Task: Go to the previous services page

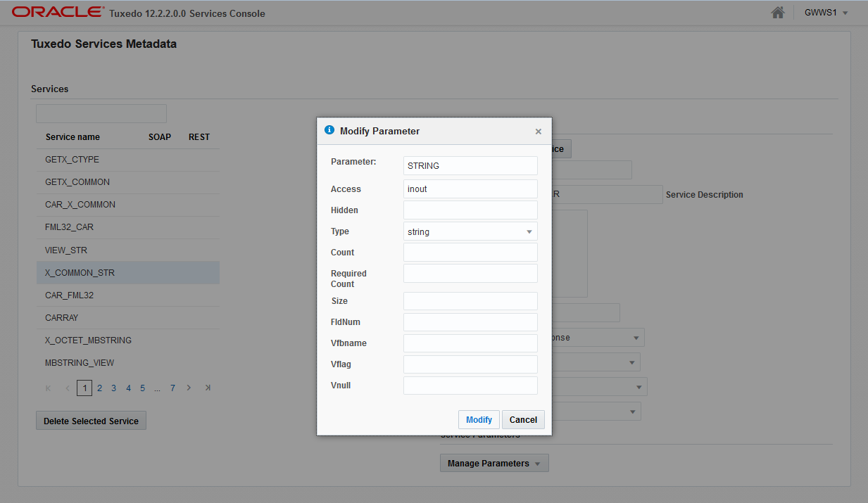Action: [68, 388]
